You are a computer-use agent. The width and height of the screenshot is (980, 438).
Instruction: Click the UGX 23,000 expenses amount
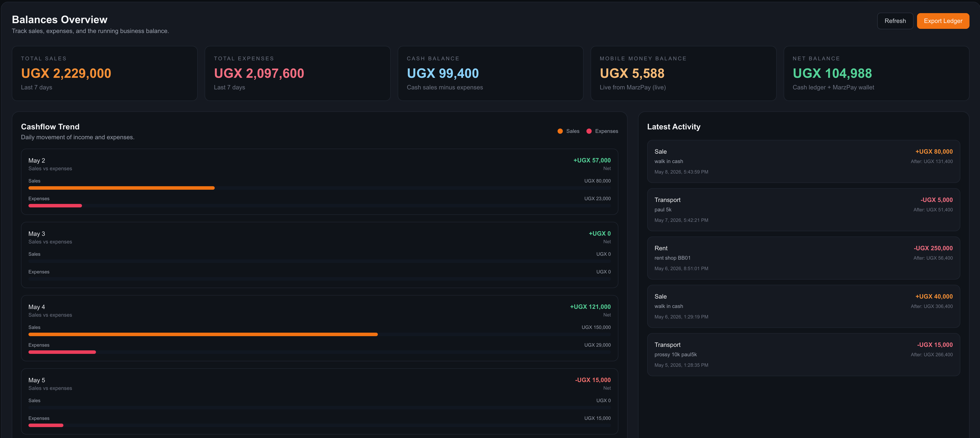pos(597,198)
